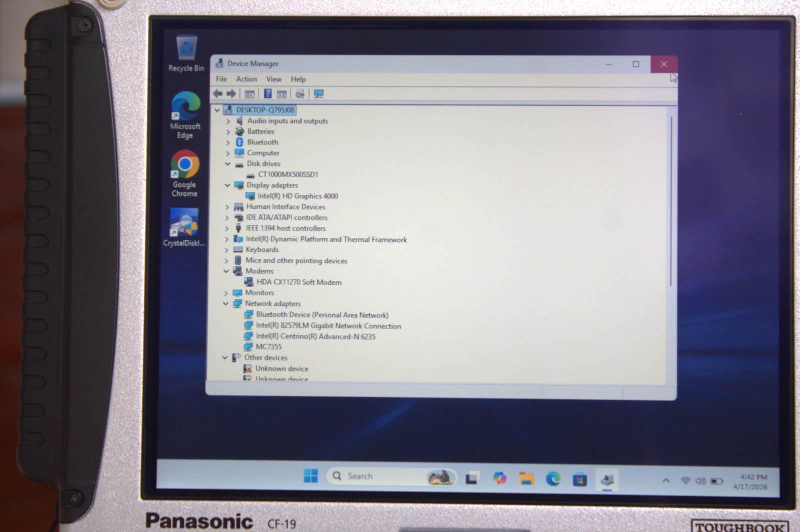Open Microsoft Edge from the taskbar

pyautogui.click(x=553, y=479)
